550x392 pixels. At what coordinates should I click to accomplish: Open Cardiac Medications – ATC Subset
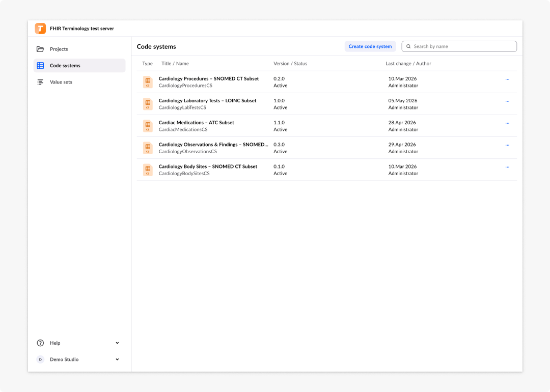tap(197, 123)
